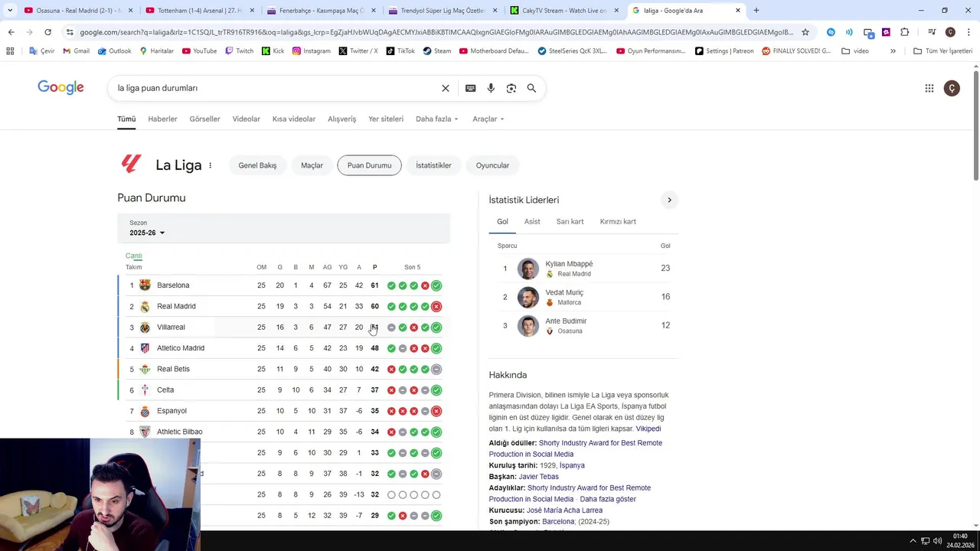Open the Outlook bookmark

(x=114, y=51)
